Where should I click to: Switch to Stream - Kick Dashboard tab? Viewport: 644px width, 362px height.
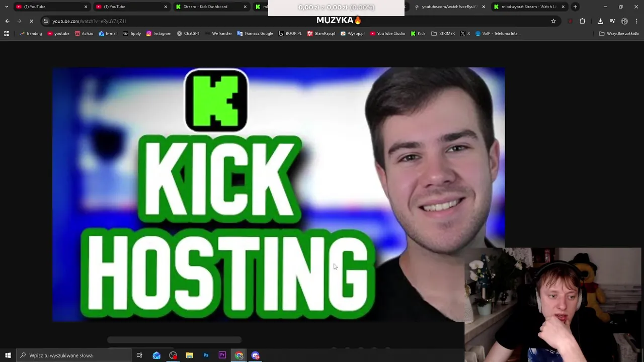(210, 7)
